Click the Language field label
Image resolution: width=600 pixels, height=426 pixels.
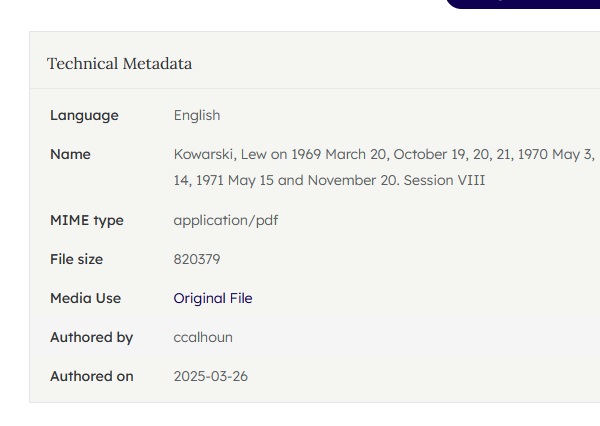[x=84, y=115]
